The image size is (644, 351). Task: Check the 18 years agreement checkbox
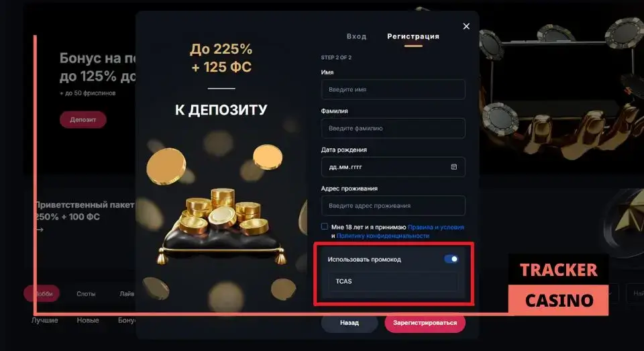click(x=325, y=226)
